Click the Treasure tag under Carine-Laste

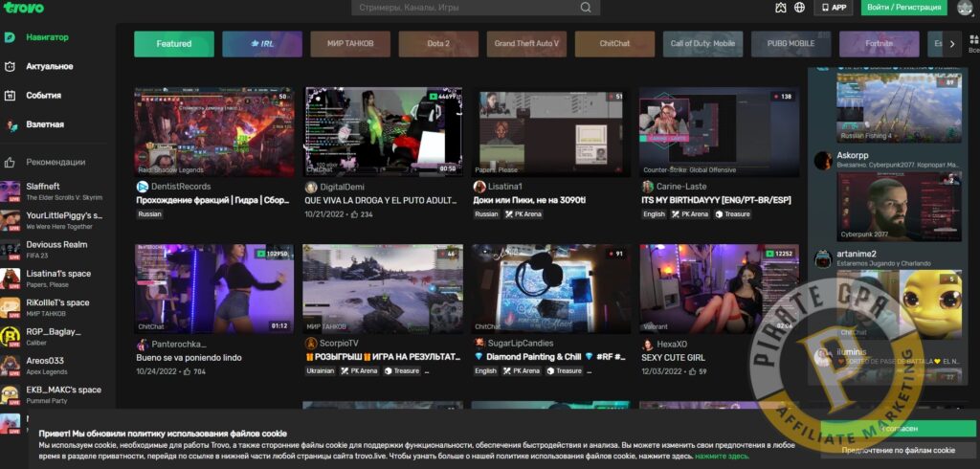point(732,213)
